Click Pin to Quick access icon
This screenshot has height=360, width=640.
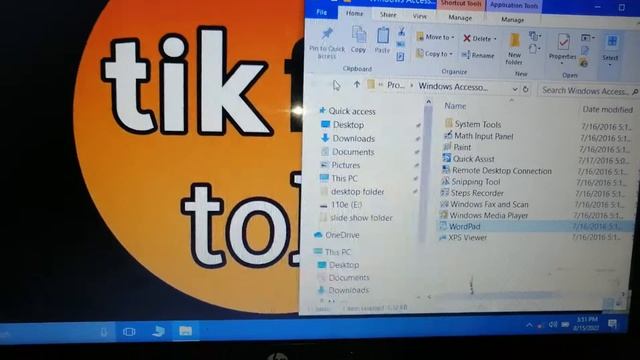click(327, 33)
